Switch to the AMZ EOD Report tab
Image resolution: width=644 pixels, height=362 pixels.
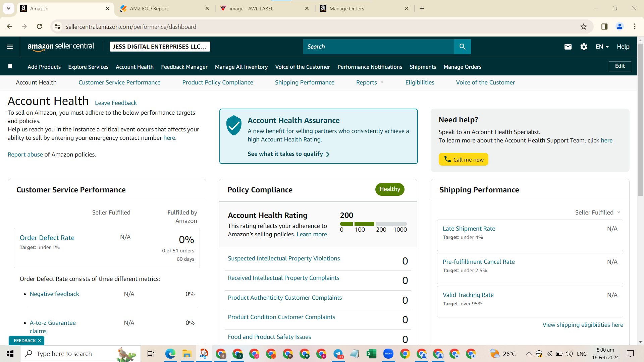tap(165, 8)
